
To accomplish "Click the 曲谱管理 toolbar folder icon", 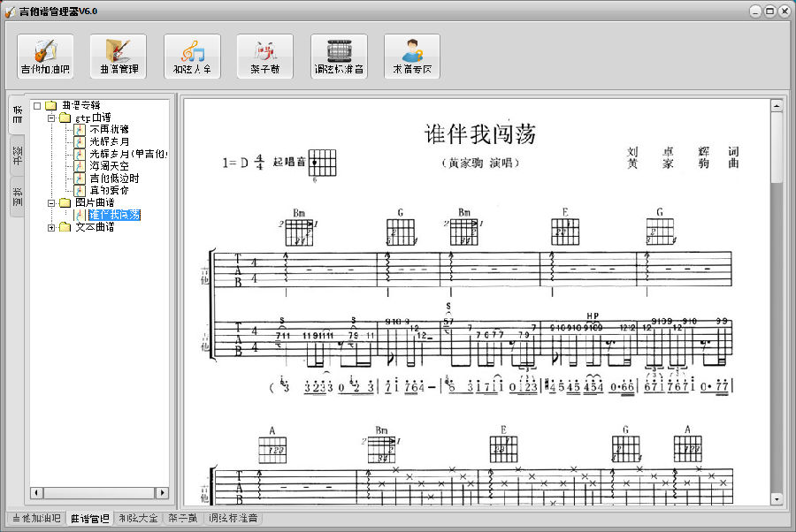I will 119,57.
